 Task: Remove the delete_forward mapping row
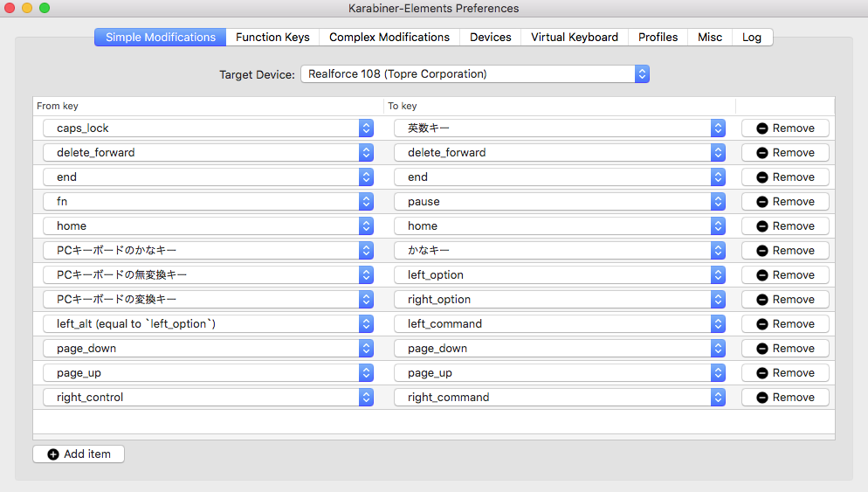(785, 152)
